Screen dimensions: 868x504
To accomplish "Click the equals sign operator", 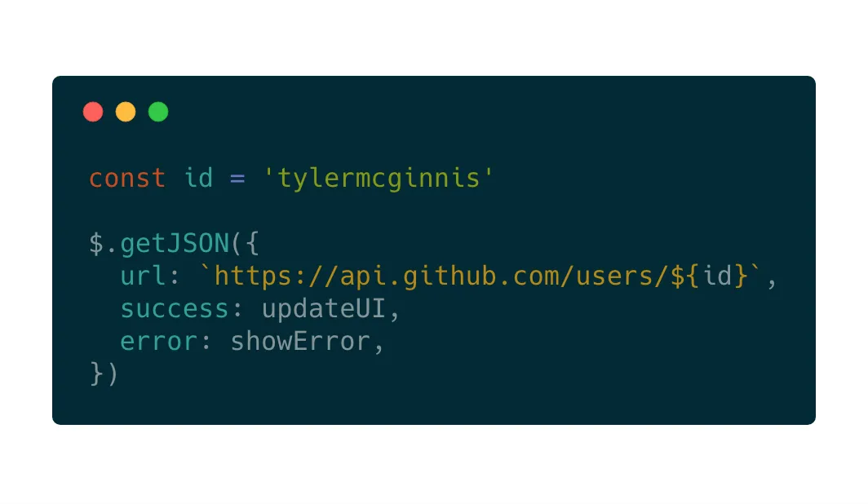I will coord(237,179).
